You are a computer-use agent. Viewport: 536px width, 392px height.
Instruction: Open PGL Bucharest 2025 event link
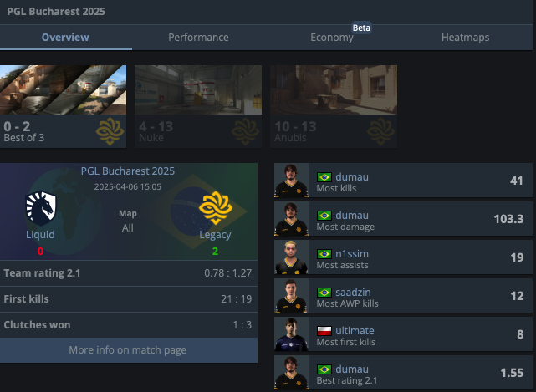[127, 171]
